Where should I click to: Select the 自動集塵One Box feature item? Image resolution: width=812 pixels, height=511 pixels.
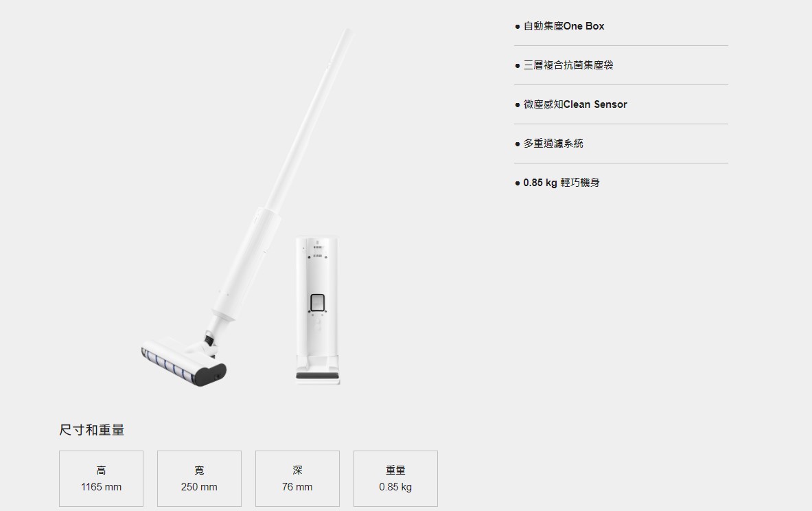(564, 26)
